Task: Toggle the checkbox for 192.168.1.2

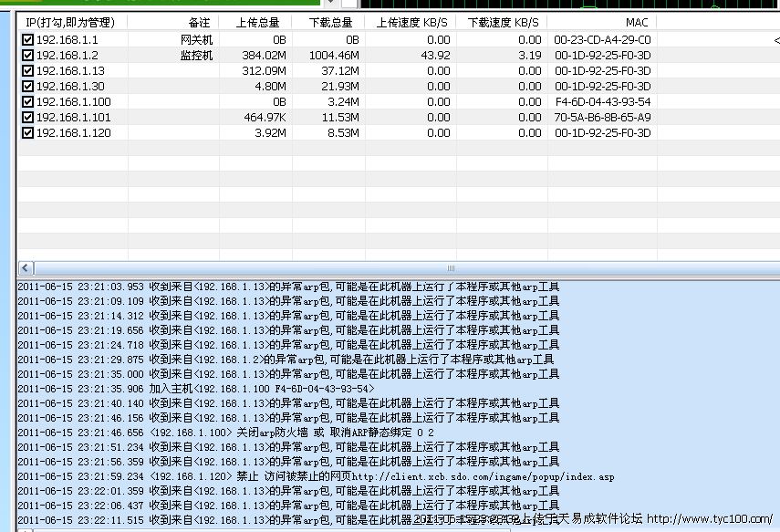Action: (27, 56)
